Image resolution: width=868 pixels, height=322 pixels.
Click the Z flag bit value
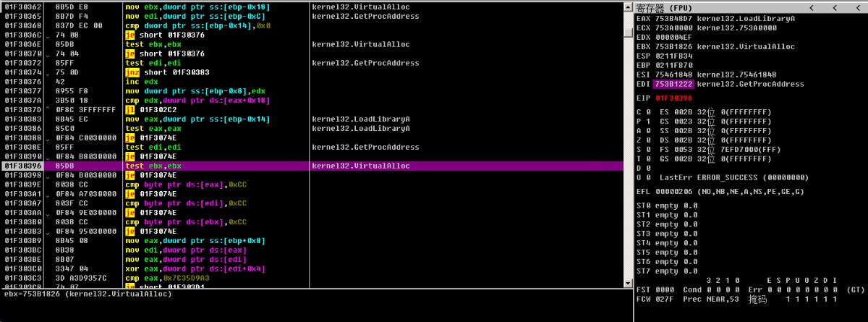coord(648,140)
